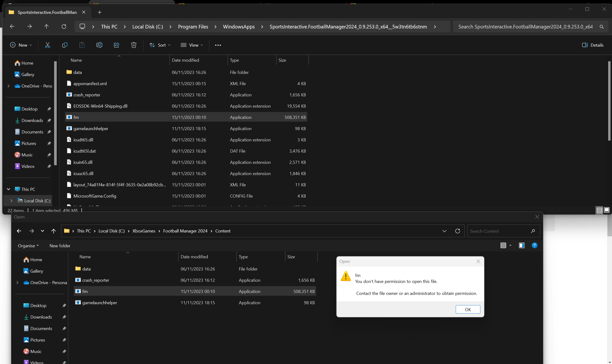Click WindowsApps in breadcrumb path
The width and height of the screenshot is (612, 364).
tap(239, 27)
